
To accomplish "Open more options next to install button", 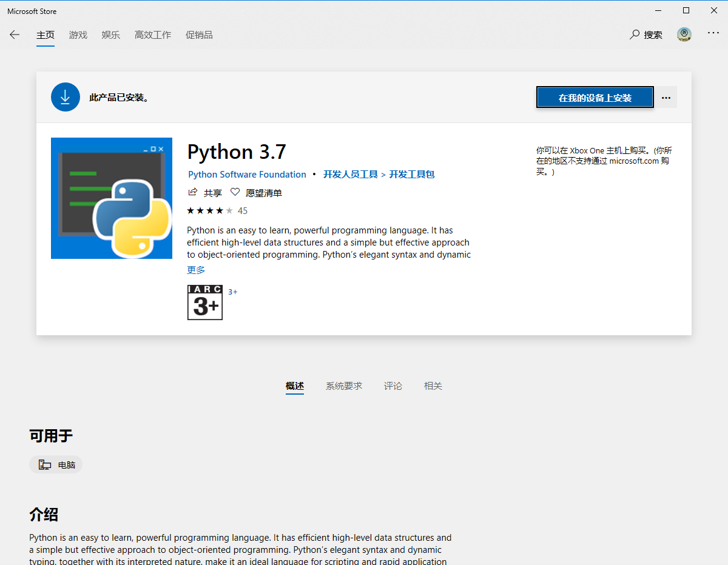I will (666, 98).
